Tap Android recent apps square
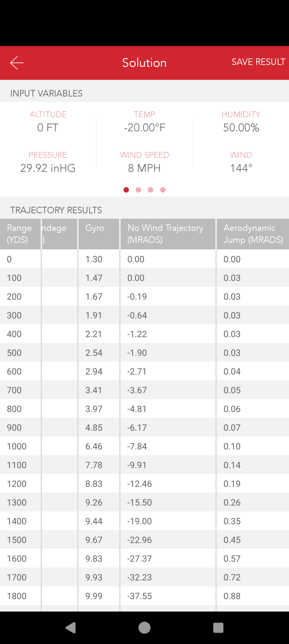 (218, 628)
